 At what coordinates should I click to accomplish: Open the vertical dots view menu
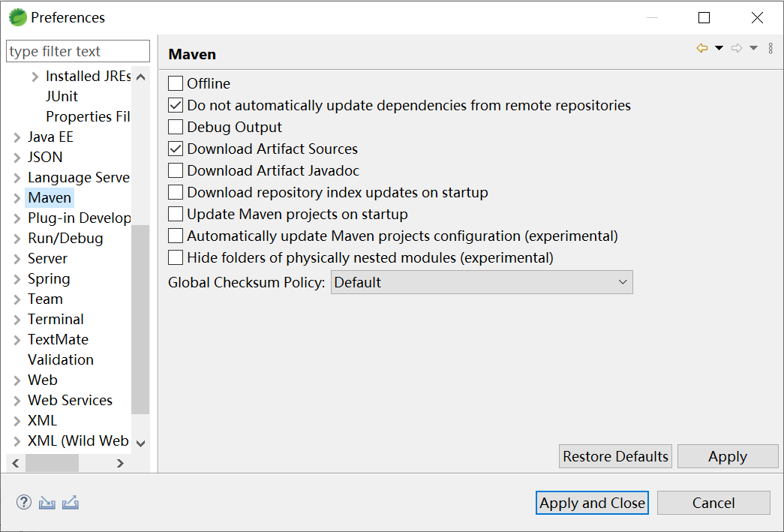click(x=770, y=49)
